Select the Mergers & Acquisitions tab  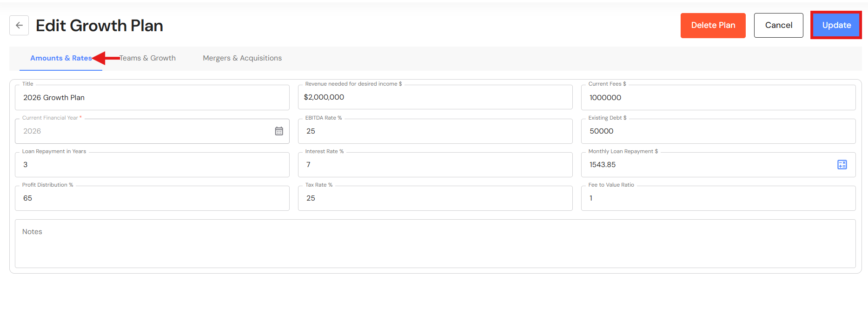tap(242, 58)
